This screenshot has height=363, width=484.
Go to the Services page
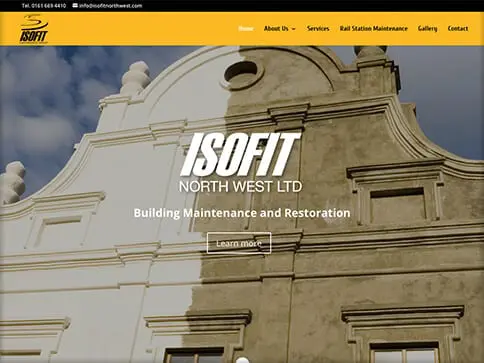tap(318, 29)
